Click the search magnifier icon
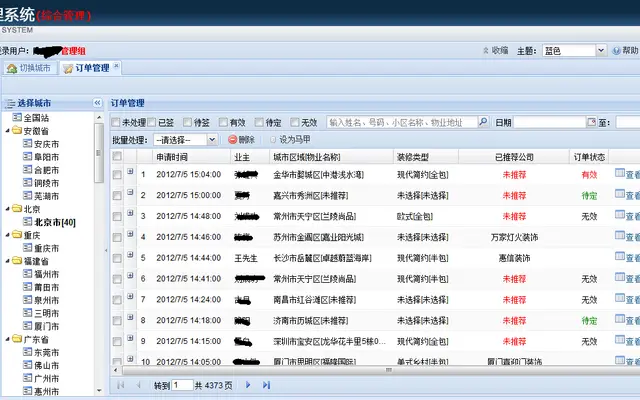640x400 pixels. pos(483,122)
